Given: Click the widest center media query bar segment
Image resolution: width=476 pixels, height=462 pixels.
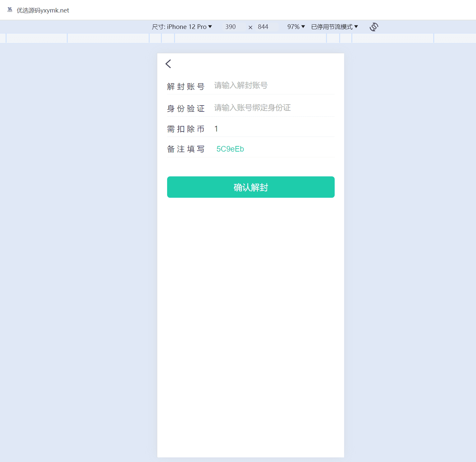Looking at the screenshot, I should point(250,38).
